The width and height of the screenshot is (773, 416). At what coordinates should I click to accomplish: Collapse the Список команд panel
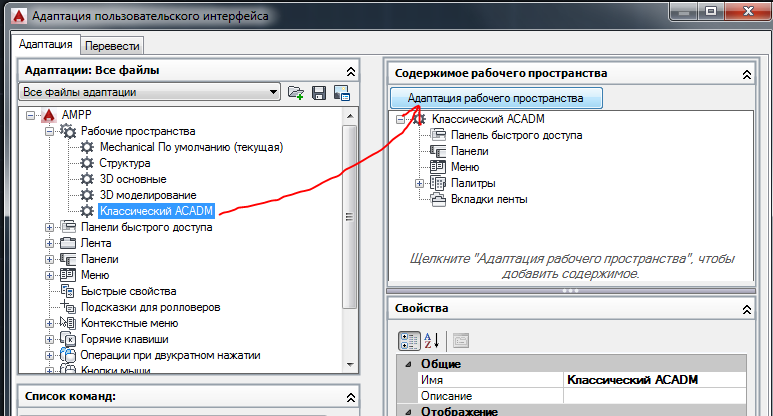(351, 397)
